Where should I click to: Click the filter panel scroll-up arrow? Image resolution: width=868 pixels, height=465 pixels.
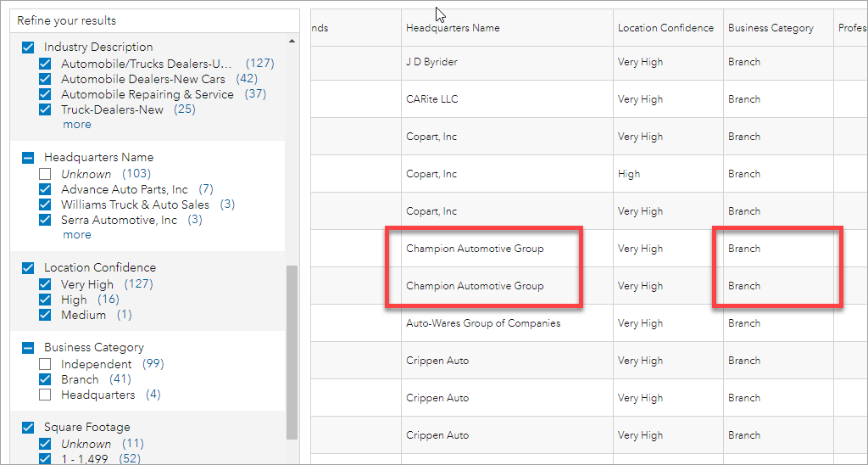(292, 41)
